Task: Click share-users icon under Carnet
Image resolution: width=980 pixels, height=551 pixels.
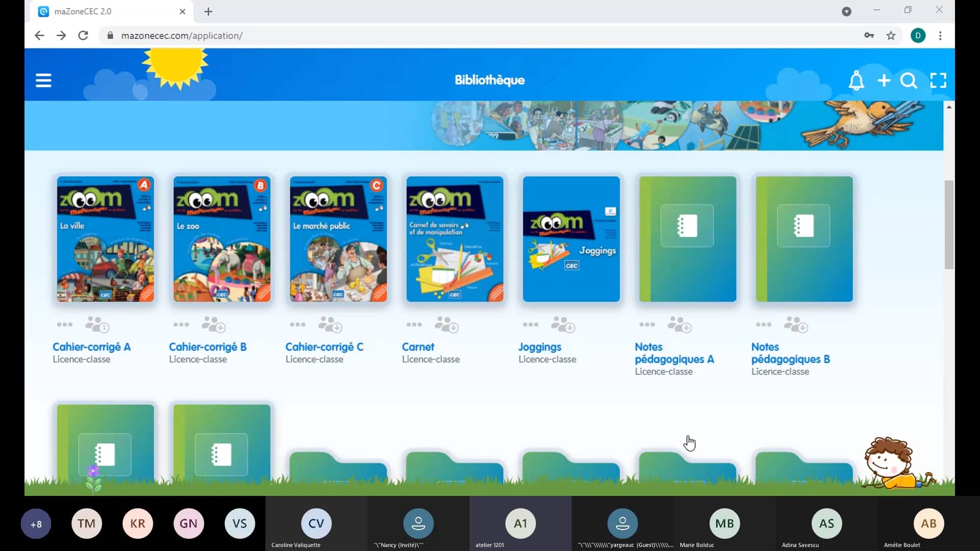Action: [x=446, y=324]
